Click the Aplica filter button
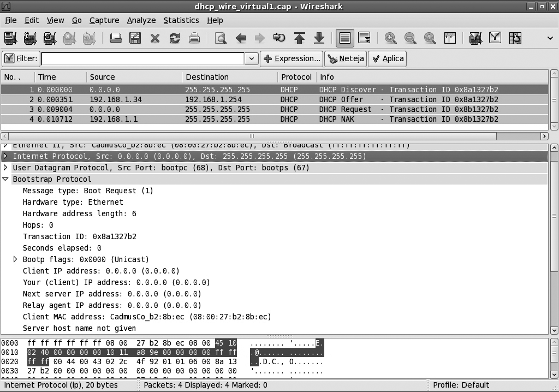This screenshot has width=559, height=392. pos(387,59)
